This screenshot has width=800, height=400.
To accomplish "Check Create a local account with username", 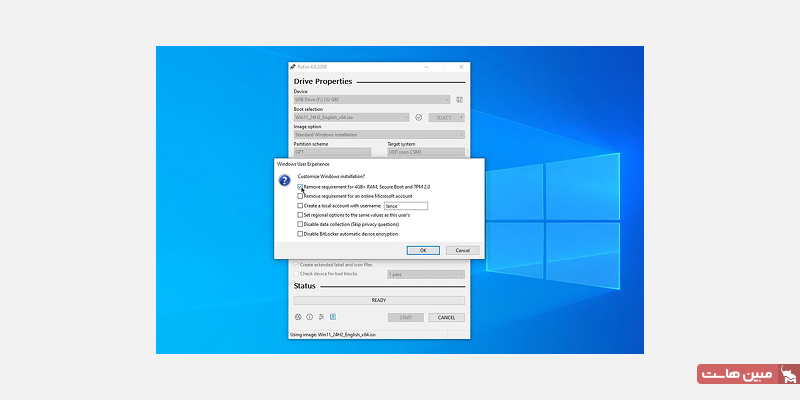I will click(x=300, y=206).
